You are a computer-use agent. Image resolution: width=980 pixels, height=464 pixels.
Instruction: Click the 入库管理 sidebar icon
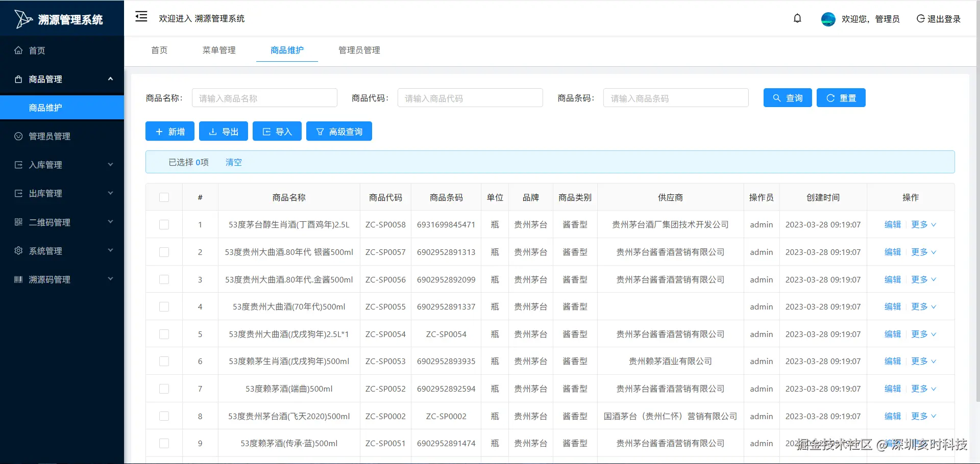coord(18,165)
